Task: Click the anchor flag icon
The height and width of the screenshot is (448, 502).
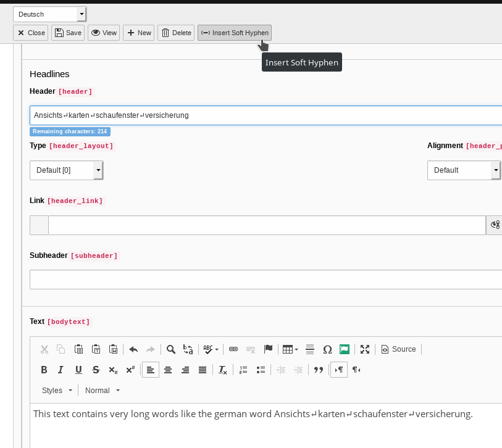Action: pyautogui.click(x=268, y=349)
